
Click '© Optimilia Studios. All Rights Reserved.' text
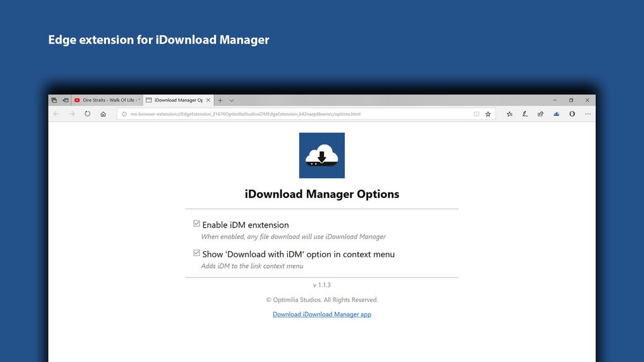click(322, 300)
